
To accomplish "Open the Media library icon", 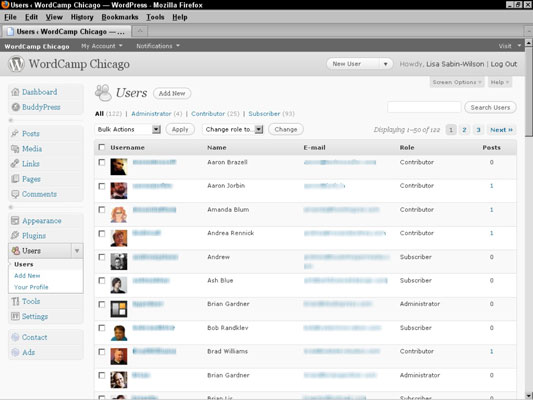I will point(15,149).
